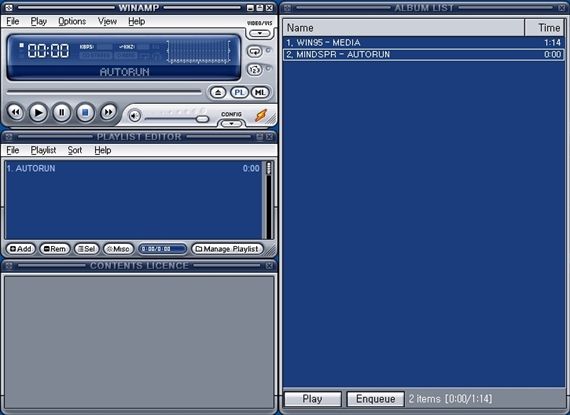The width and height of the screenshot is (570, 415).
Task: Open Playlist Editor Help menu
Action: 103,150
